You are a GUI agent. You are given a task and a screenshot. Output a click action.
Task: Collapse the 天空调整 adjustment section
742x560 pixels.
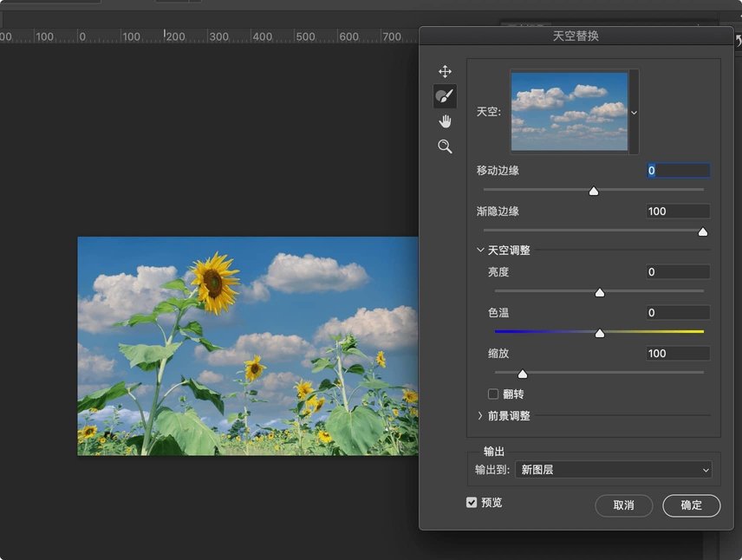(x=480, y=249)
